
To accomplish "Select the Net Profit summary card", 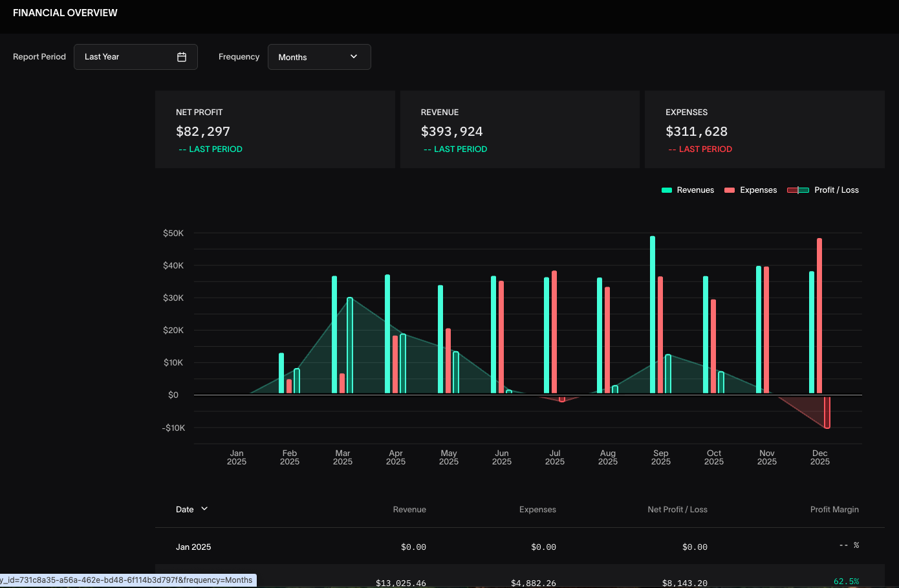I will click(x=275, y=129).
